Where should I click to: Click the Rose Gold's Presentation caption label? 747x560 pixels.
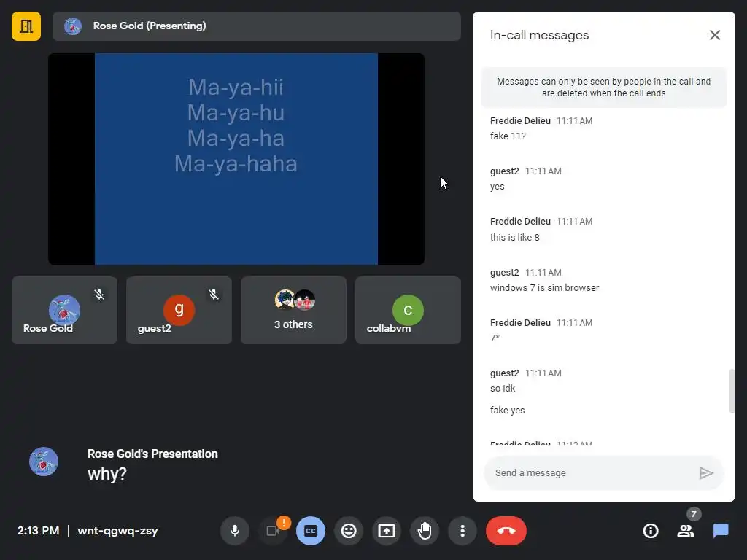[x=152, y=454]
